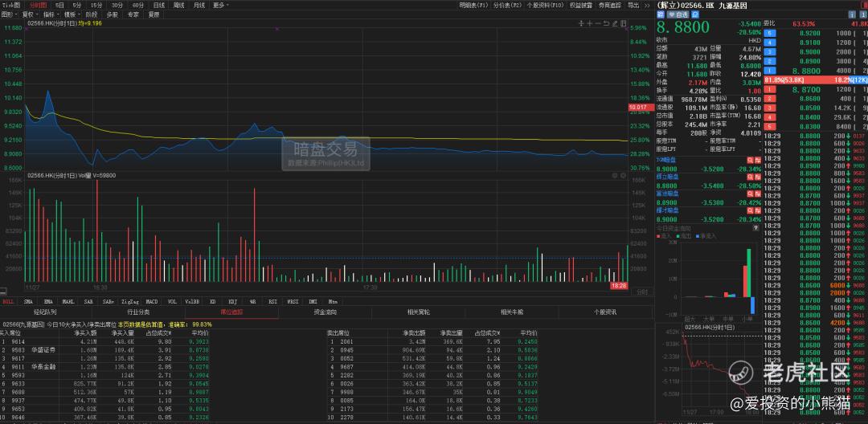Click the blue icon left of 自选
Screen dimensions: 868x424
click(662, 14)
